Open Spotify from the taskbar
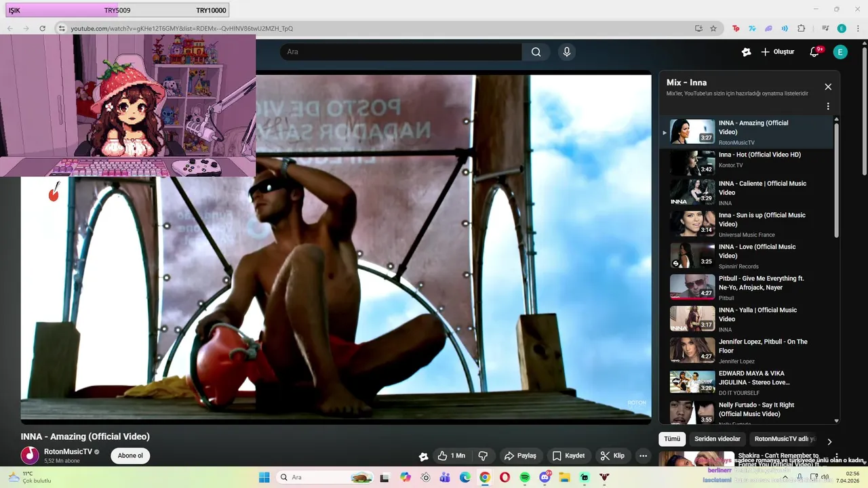Screen dimensions: 868x488 coord(525,477)
